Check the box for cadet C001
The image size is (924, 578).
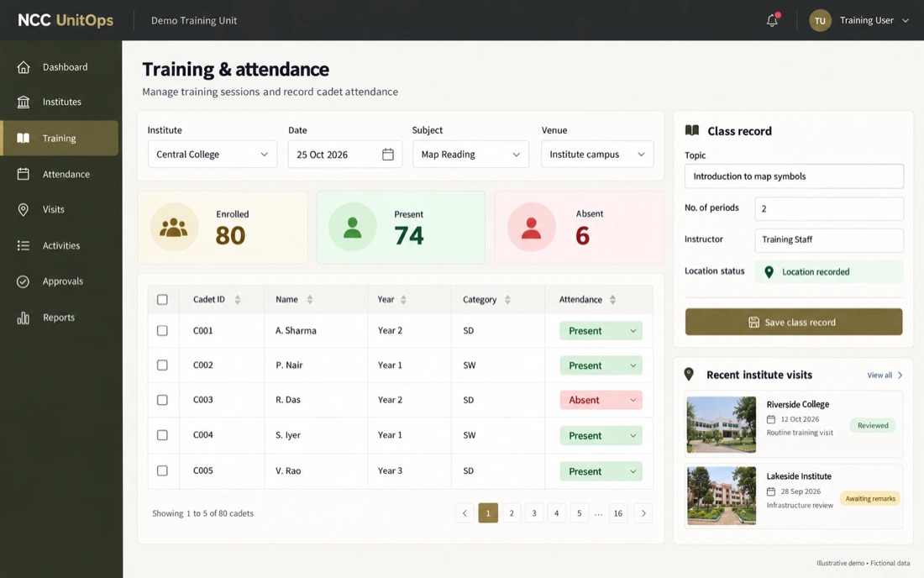click(x=162, y=330)
